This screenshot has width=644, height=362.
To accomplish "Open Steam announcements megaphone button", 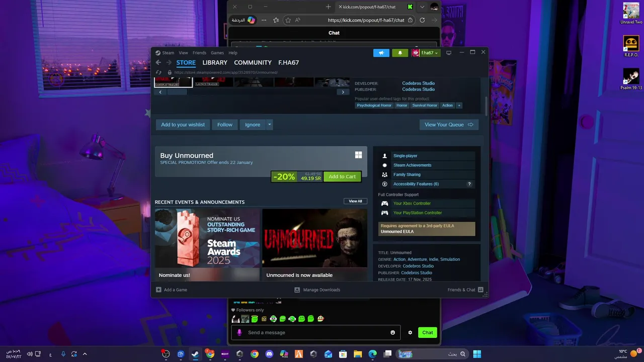I will (x=381, y=53).
